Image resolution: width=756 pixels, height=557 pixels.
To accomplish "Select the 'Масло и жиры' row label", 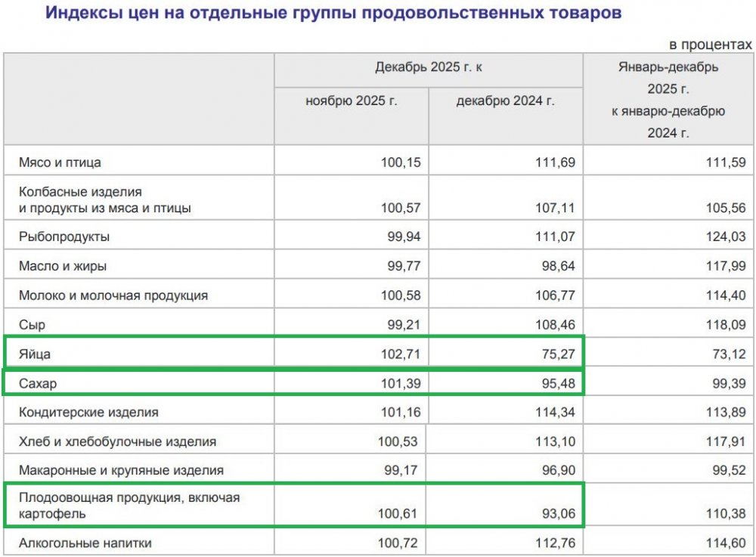I will 63,266.
